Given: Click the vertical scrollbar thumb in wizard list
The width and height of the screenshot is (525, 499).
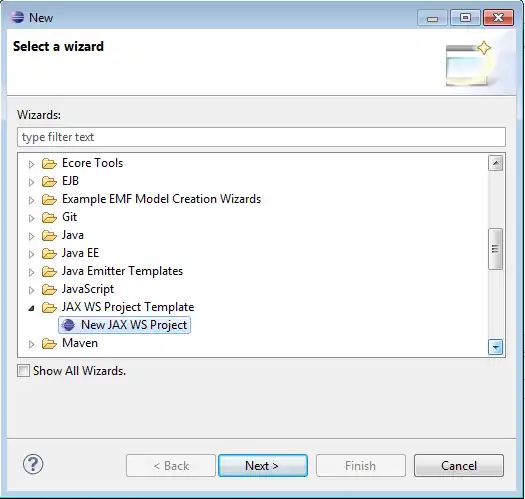Looking at the screenshot, I should point(496,249).
